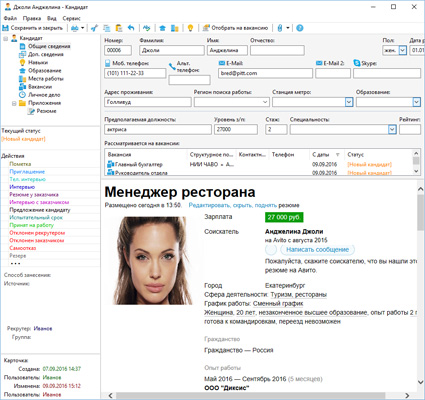This screenshot has height=400, width=425.
Task: Click the Приглашение action
Action: [x=27, y=172]
